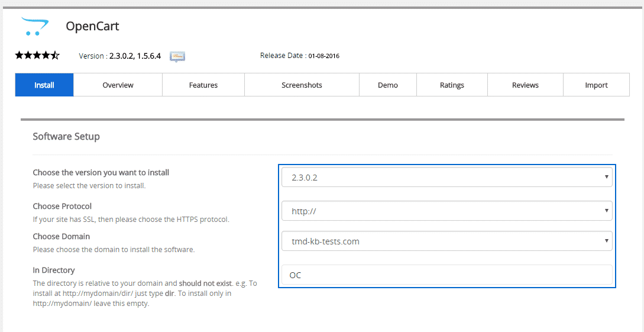Click the Choose Protocol label
644x332 pixels.
[x=62, y=207]
